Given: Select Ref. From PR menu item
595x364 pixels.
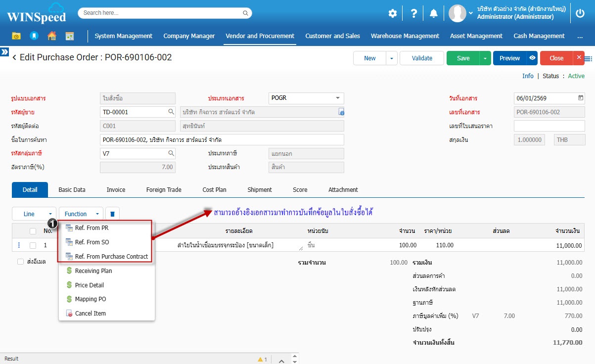Looking at the screenshot, I should 92,228.
